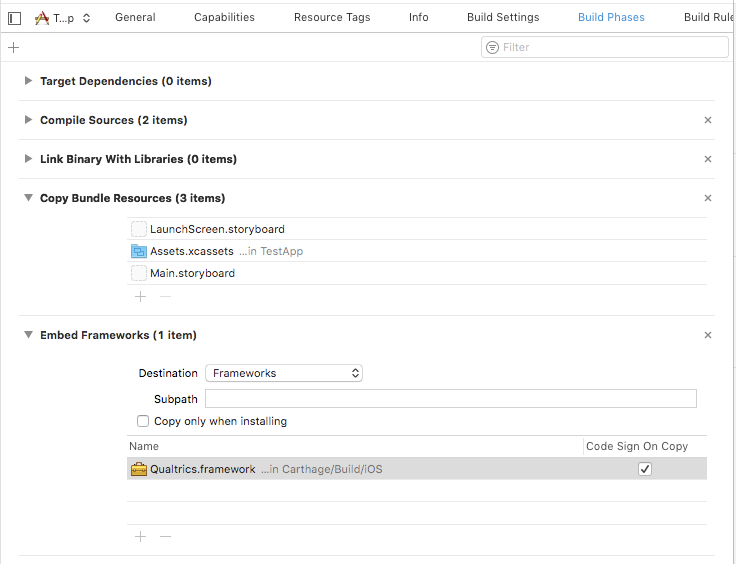The image size is (736, 564).
Task: Click the filter icon in search field
Action: click(492, 47)
